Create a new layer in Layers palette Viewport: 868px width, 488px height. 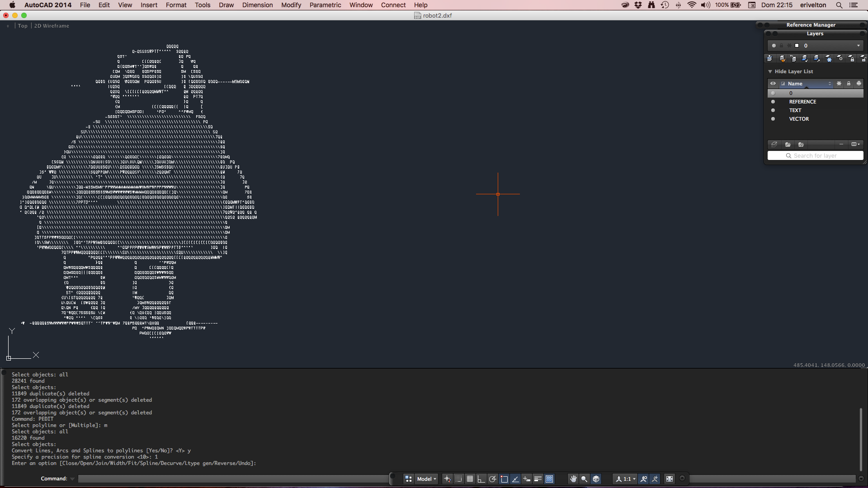click(774, 145)
